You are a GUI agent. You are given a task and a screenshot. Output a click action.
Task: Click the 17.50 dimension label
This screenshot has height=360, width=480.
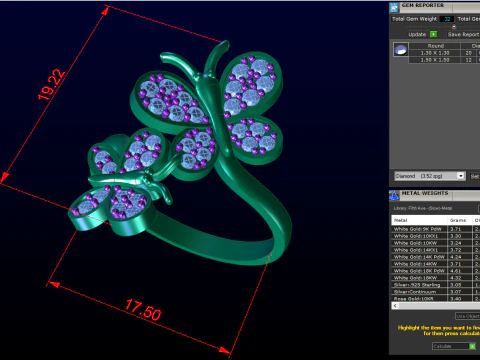point(143,310)
